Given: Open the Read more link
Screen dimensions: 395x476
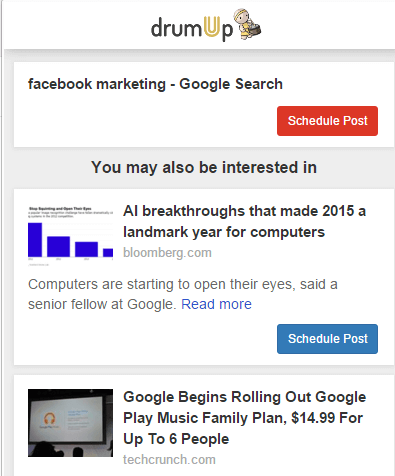Looking at the screenshot, I should pos(216,304).
